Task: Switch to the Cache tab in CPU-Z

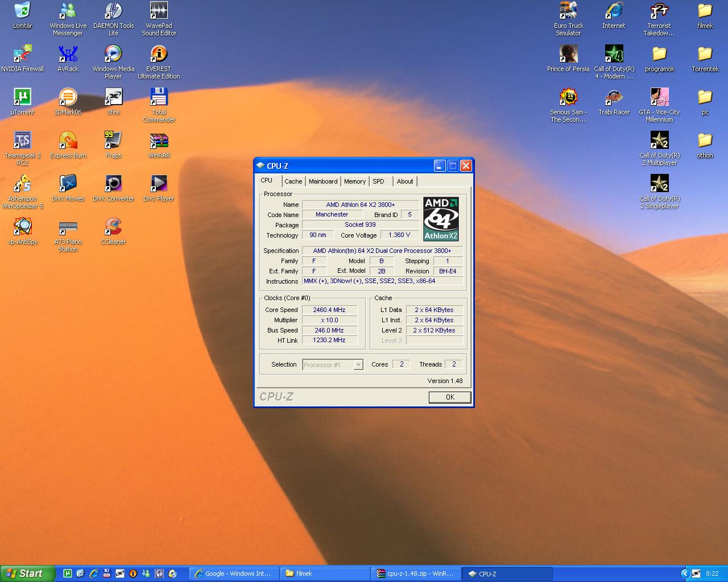Action: (x=293, y=181)
